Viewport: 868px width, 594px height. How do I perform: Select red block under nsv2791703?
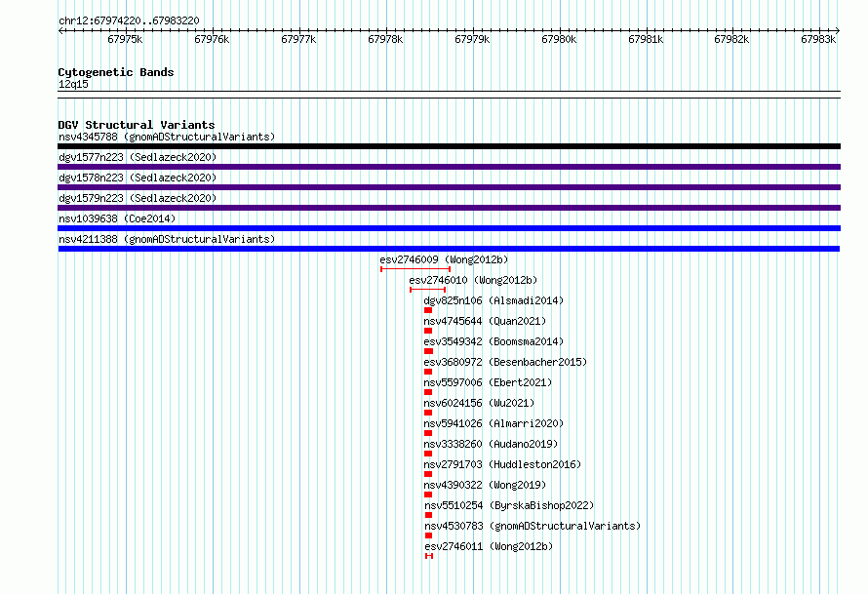[428, 474]
